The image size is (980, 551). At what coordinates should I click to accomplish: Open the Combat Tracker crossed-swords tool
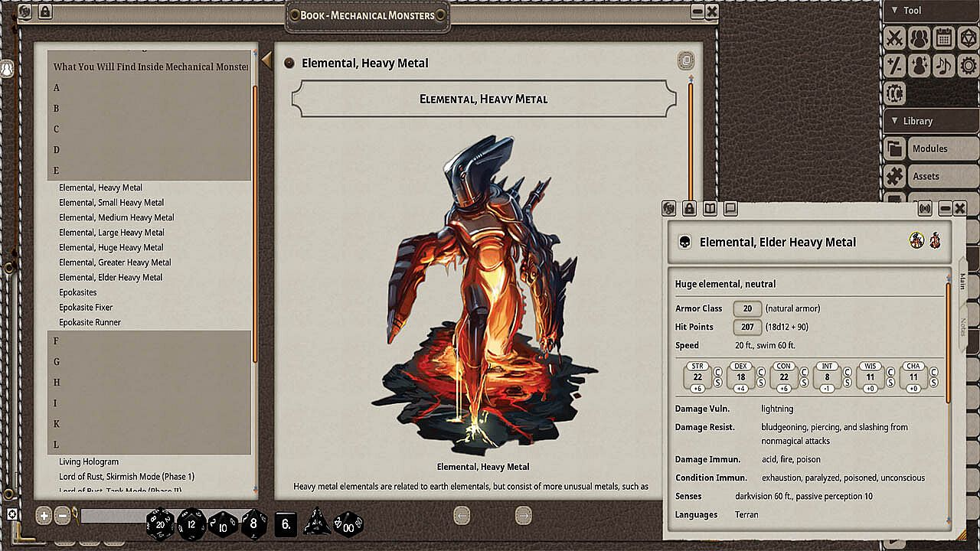(x=894, y=37)
